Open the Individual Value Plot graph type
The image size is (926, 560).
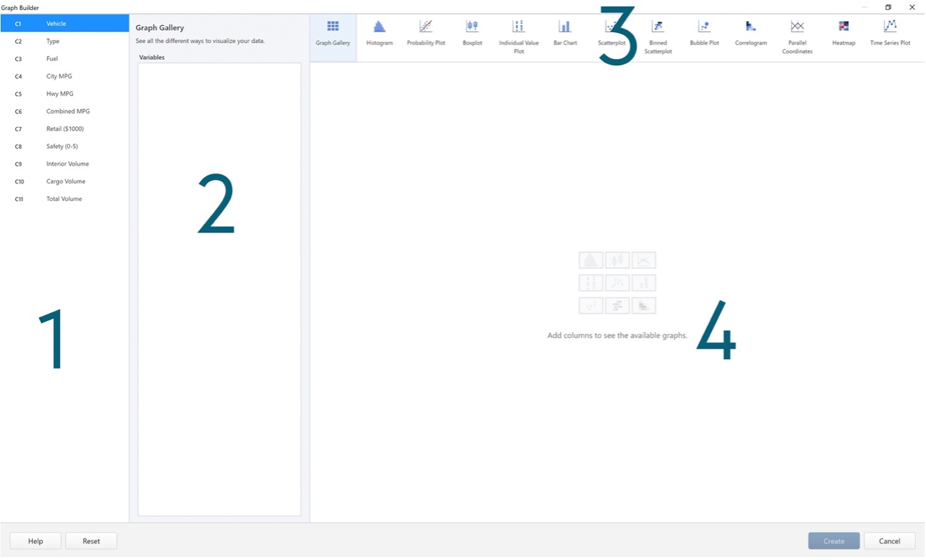(x=518, y=33)
